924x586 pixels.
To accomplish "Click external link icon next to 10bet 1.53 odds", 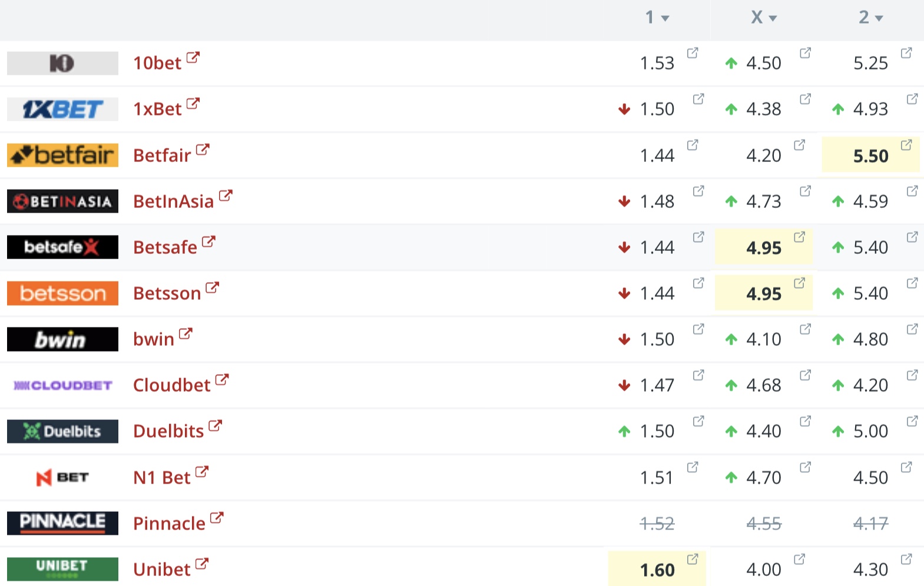I will pos(693,53).
